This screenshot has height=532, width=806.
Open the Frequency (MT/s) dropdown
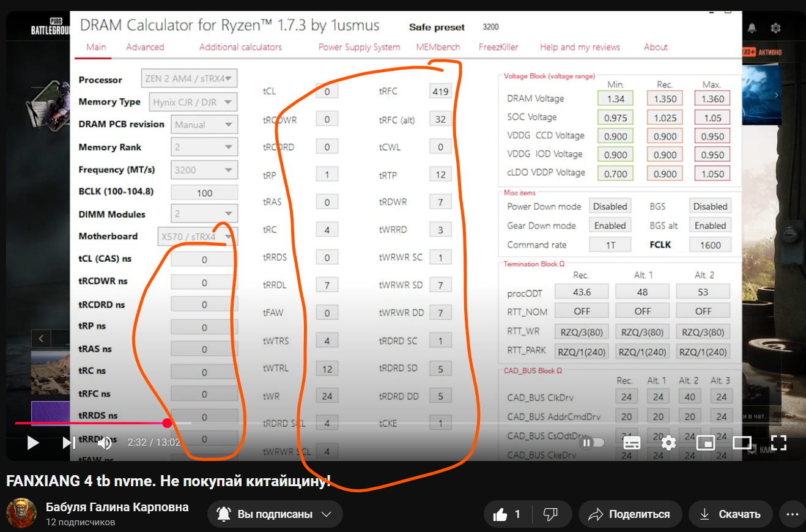(204, 170)
